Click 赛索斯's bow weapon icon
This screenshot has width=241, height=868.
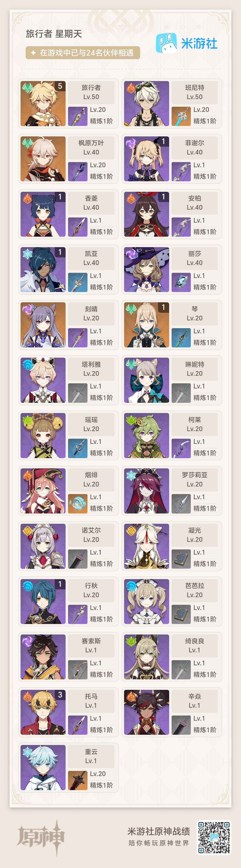pos(78,670)
